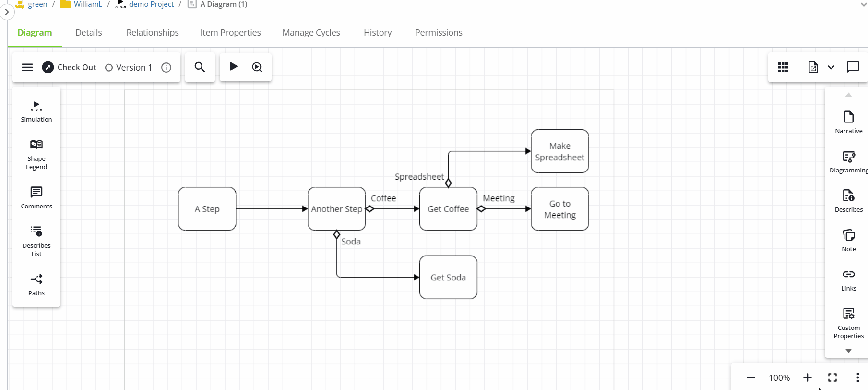Open the Describes List panel
The image size is (868, 390).
(x=36, y=241)
